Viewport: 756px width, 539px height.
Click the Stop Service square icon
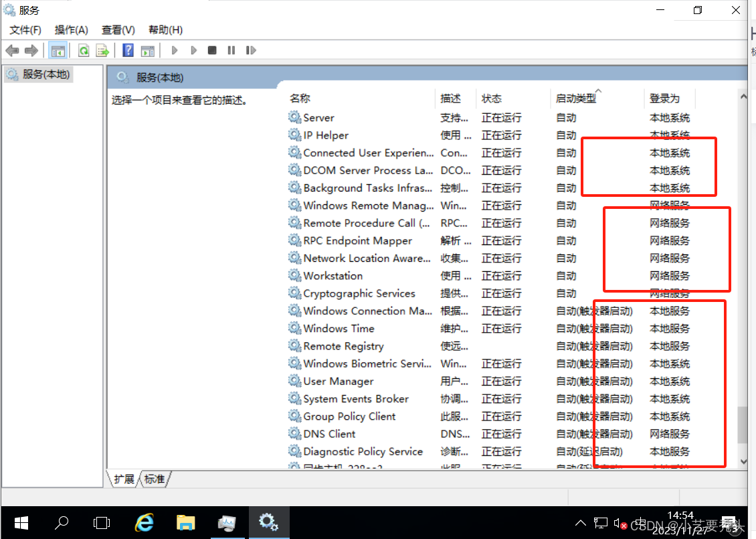tap(212, 50)
